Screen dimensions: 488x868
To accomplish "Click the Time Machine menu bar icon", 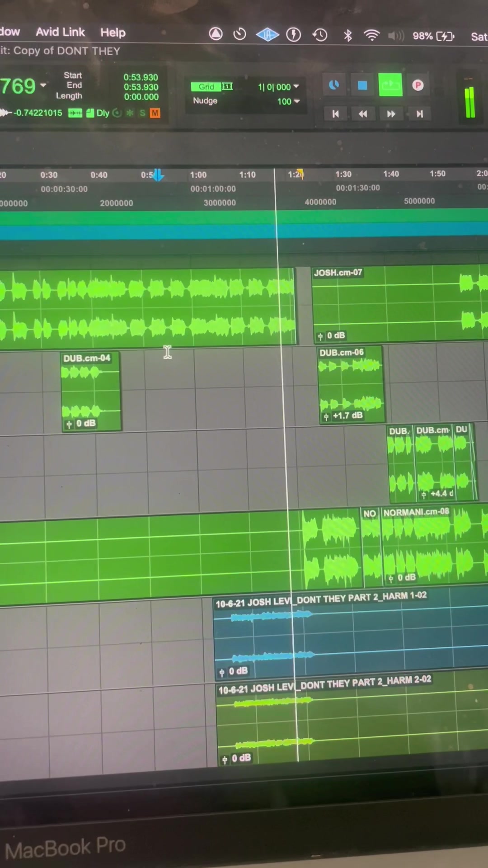I will [320, 35].
